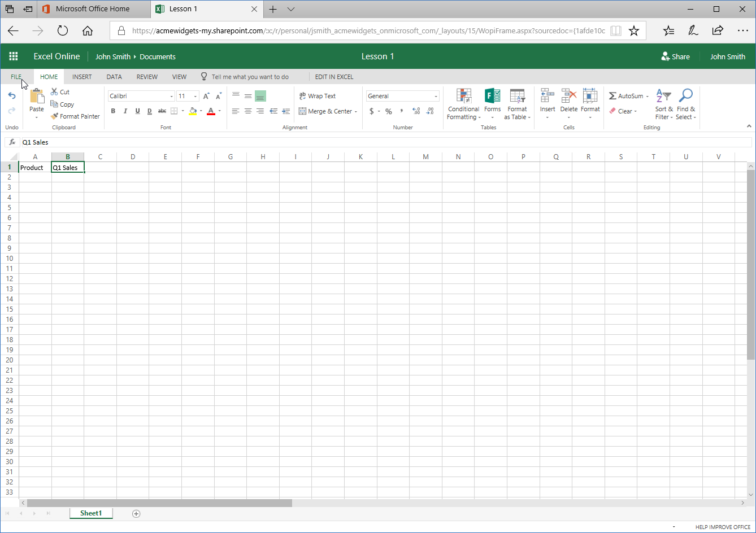Open the FILE menu
Image resolution: width=756 pixels, height=533 pixels.
(16, 76)
